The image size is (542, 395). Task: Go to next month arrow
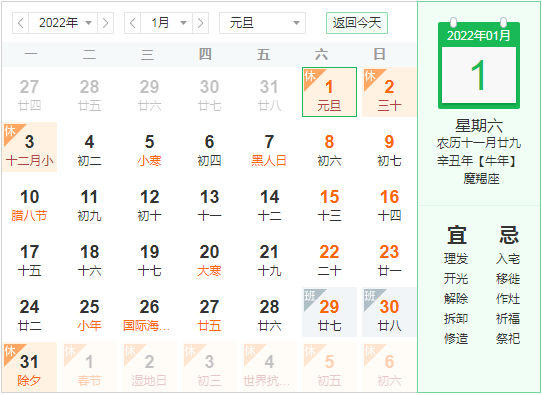[x=200, y=23]
